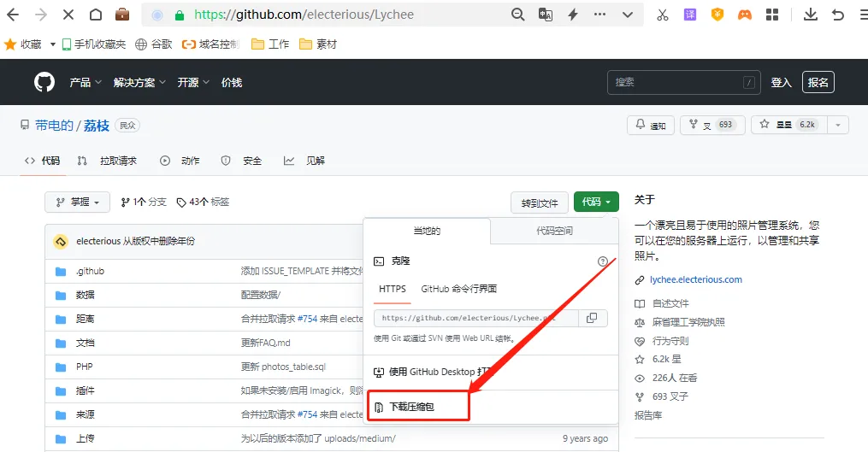
Task: Open the orange shield extension icon
Action: (717, 15)
